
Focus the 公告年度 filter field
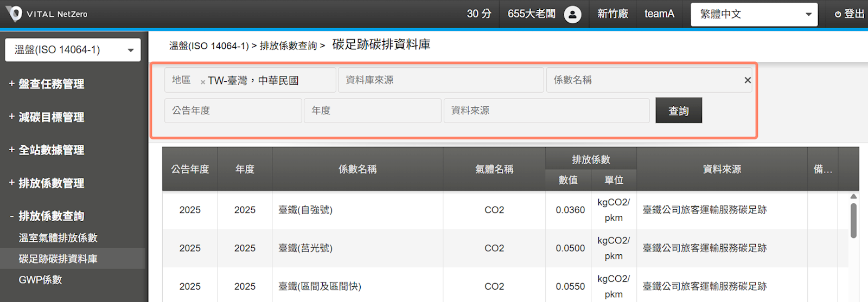click(233, 111)
